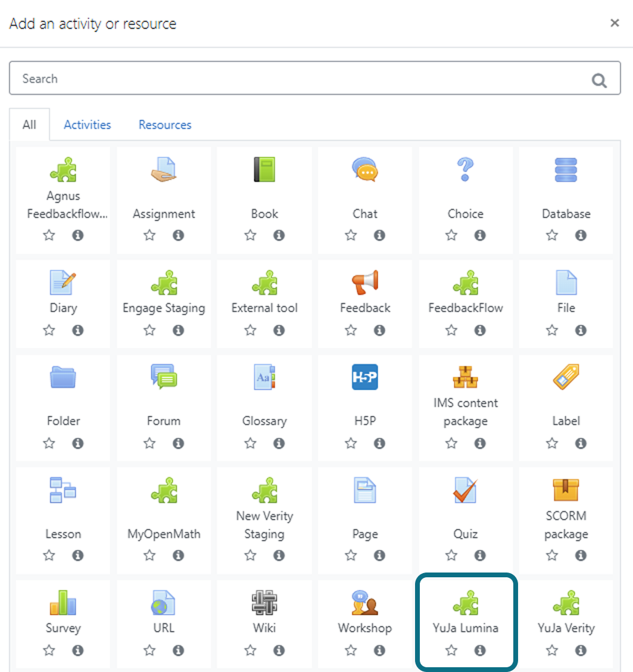This screenshot has width=633, height=672.
Task: Choose the Quiz activity icon
Action: (x=465, y=490)
